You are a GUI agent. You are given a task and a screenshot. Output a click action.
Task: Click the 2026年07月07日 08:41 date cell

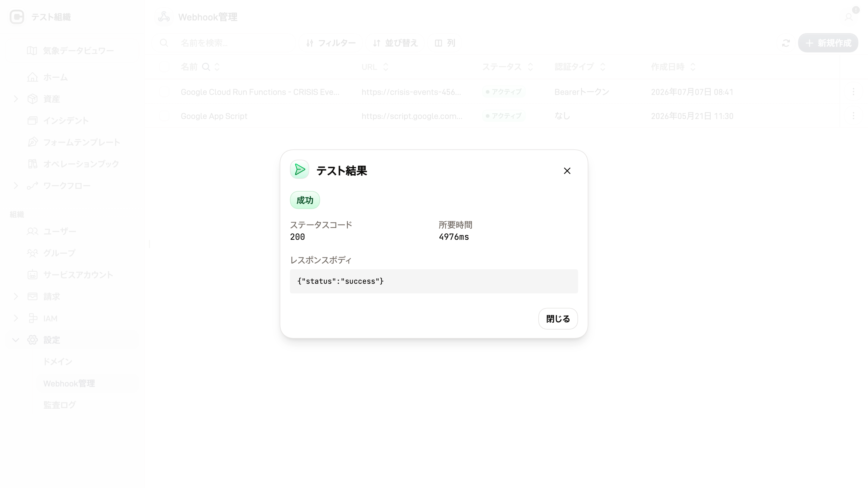[x=692, y=92]
